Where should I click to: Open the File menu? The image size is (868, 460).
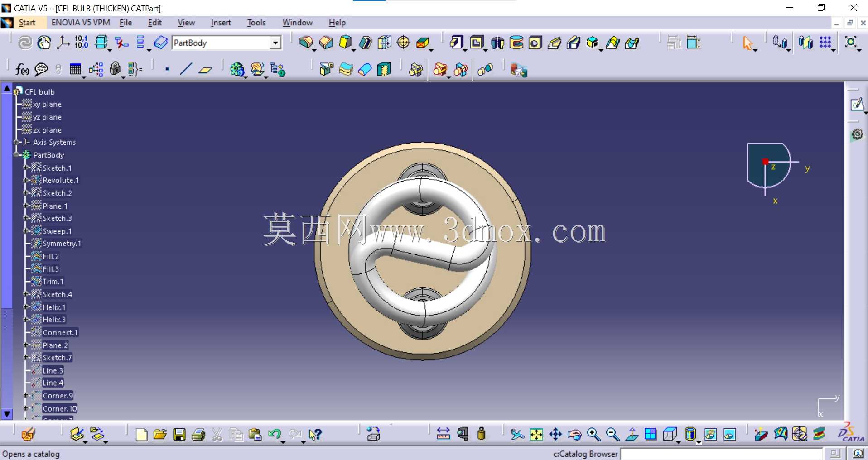[125, 23]
